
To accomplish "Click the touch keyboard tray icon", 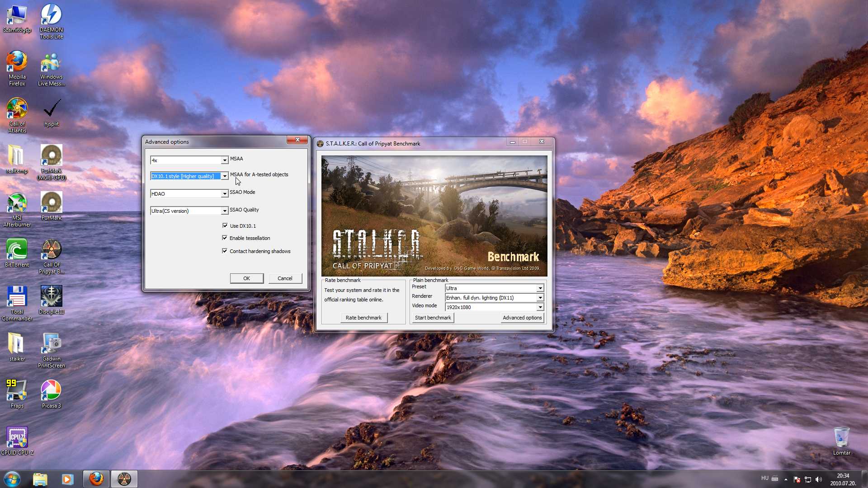I will pyautogui.click(x=775, y=479).
